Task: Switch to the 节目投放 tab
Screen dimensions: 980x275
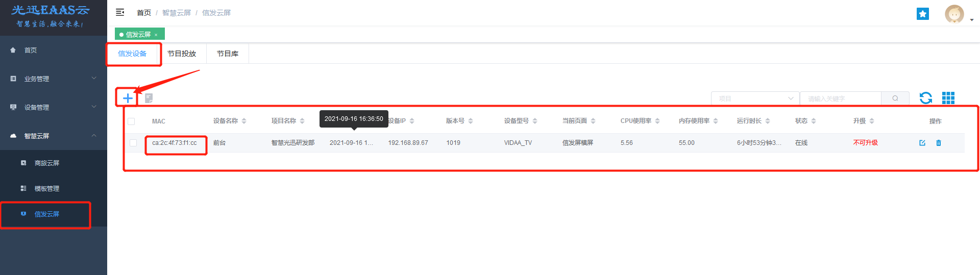Action: pyautogui.click(x=182, y=54)
